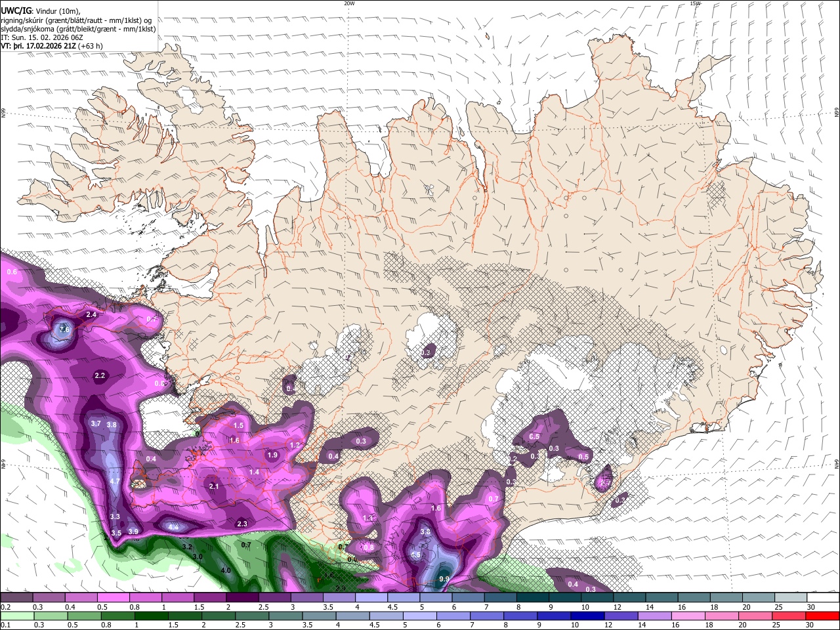This screenshot has width=840, height=630.
Task: Click the 3.9 precipitation value label
Action: (133, 532)
